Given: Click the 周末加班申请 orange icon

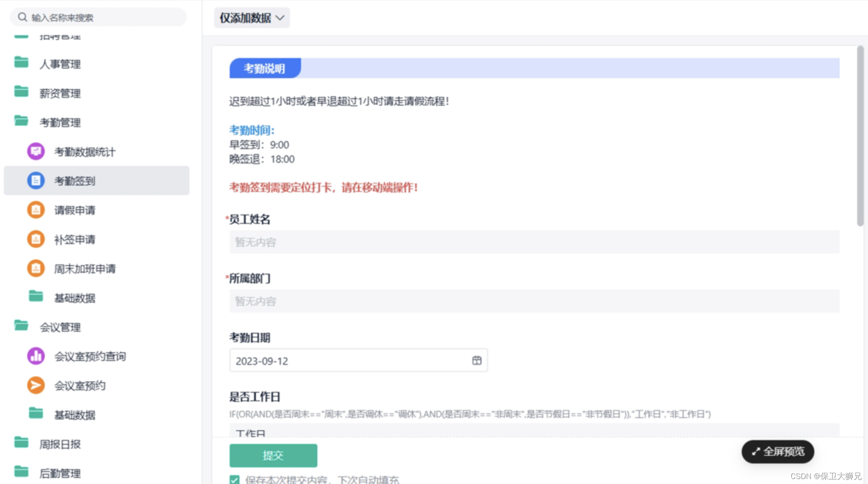Looking at the screenshot, I should (36, 268).
